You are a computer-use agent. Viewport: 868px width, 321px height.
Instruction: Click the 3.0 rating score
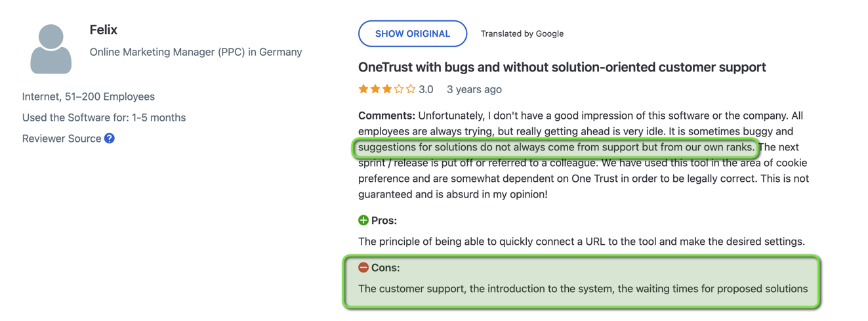(x=426, y=89)
